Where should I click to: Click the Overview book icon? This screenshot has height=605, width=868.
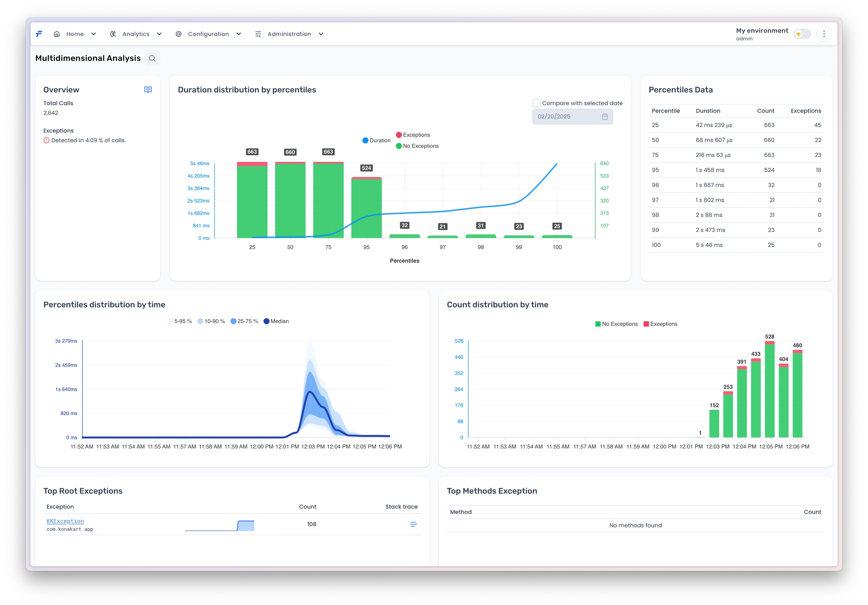point(148,90)
